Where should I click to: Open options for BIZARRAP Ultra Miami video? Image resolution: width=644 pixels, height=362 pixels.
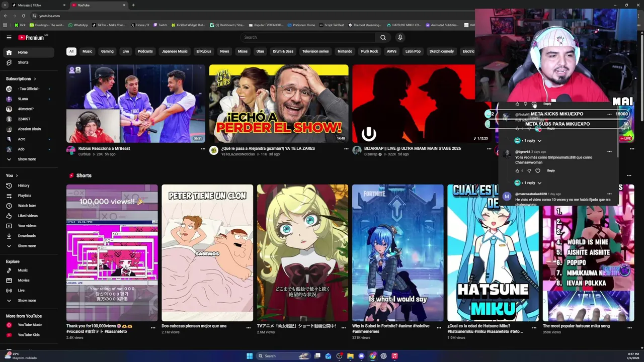point(489,149)
